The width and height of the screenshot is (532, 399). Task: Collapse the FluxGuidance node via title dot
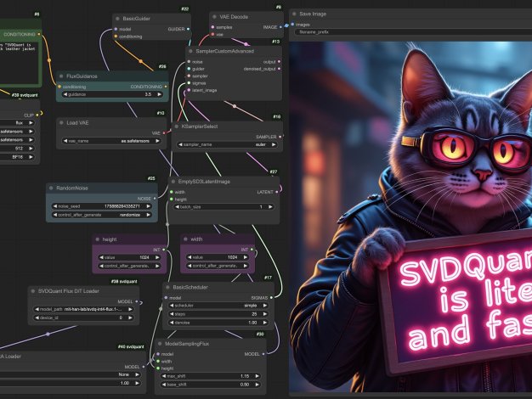coord(61,76)
